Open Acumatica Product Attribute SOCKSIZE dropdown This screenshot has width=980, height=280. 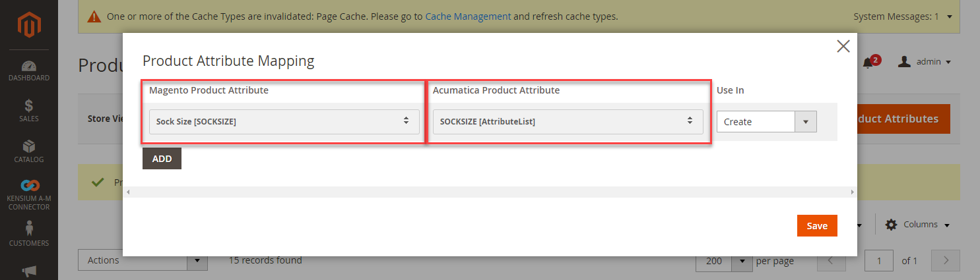click(568, 121)
